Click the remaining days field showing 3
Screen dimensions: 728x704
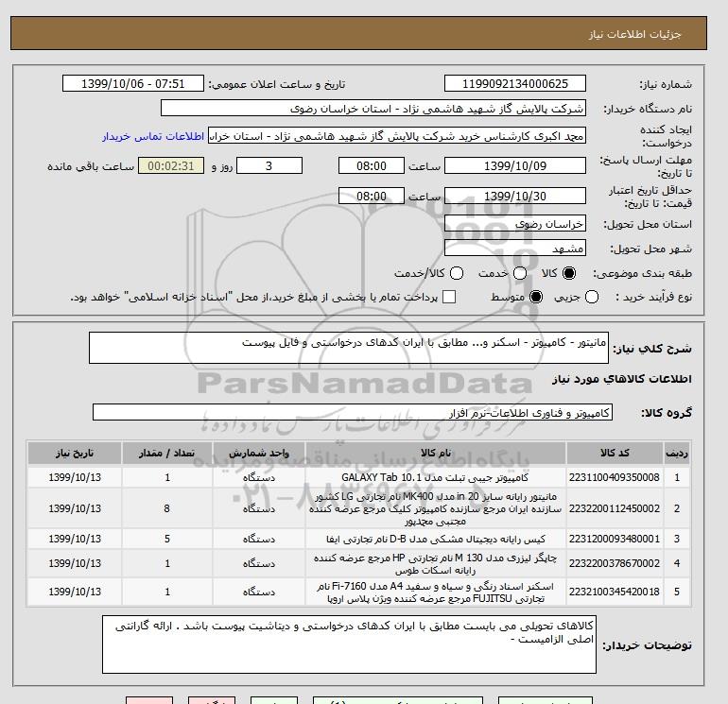(x=269, y=165)
